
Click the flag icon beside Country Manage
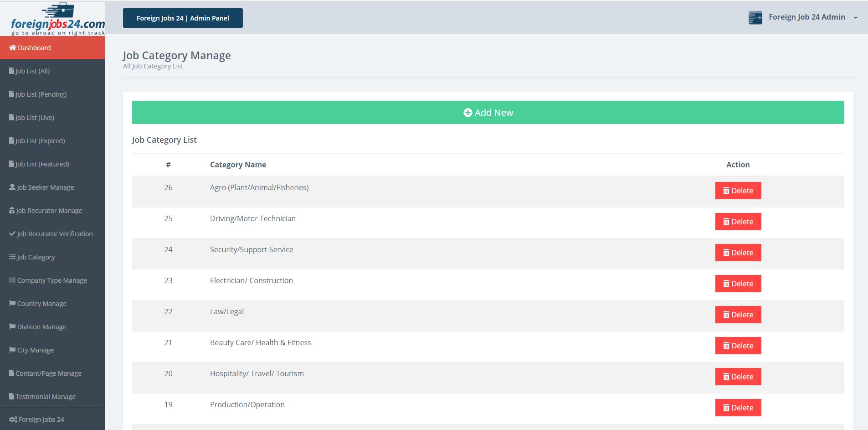[12, 303]
